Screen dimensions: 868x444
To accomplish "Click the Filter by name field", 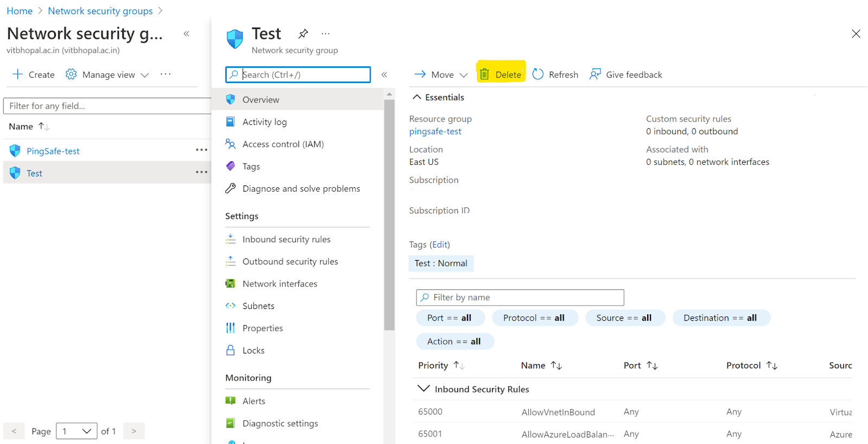I will (520, 297).
